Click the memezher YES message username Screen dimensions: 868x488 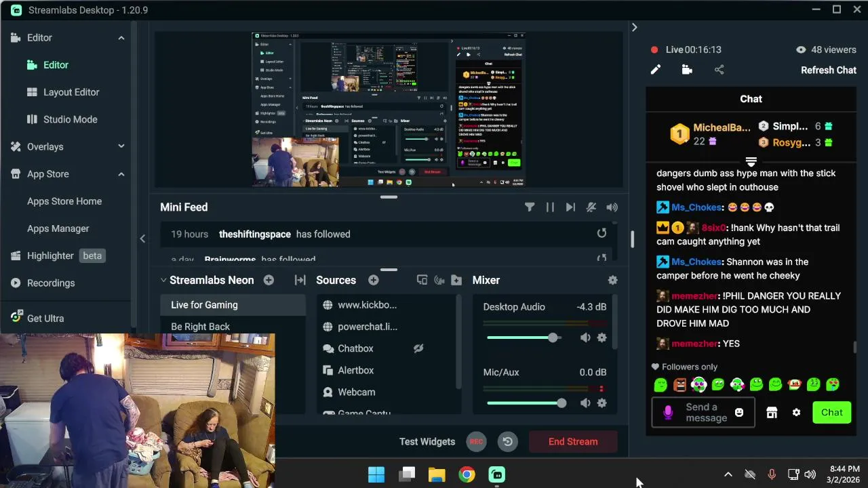[x=694, y=344]
